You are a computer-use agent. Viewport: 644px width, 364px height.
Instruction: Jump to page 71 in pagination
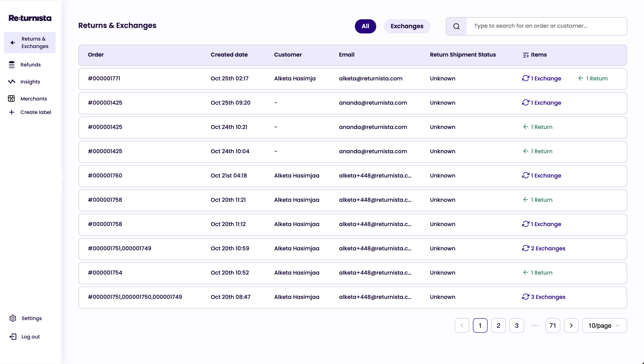[x=553, y=325]
